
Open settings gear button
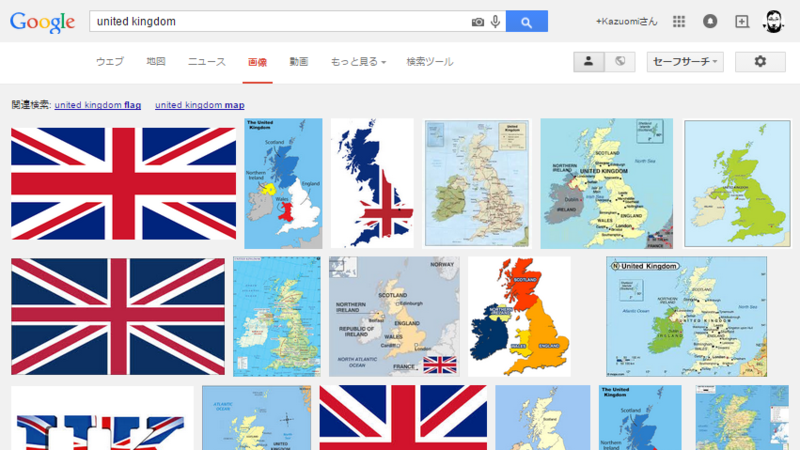click(x=760, y=62)
